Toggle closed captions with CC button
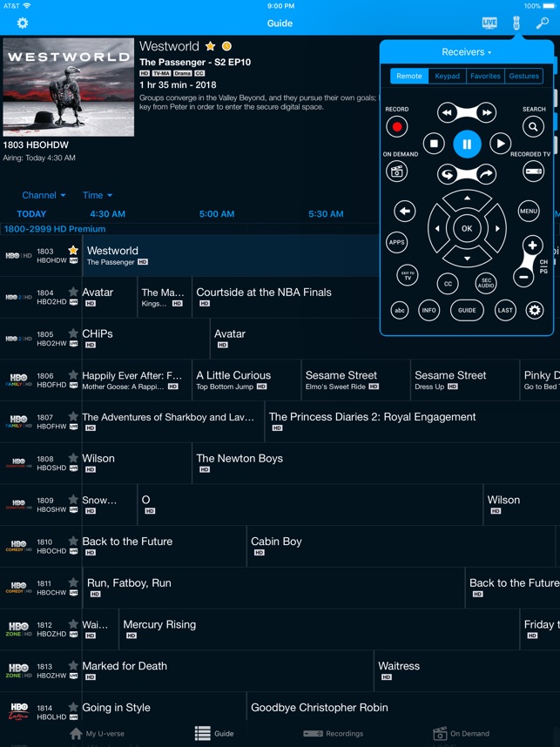The height and width of the screenshot is (747, 560). point(448,284)
